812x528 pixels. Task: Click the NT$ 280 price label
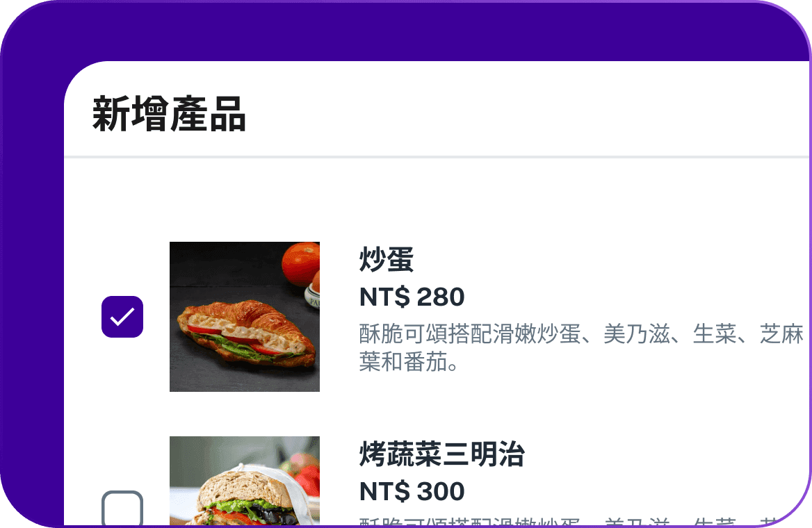pos(412,297)
